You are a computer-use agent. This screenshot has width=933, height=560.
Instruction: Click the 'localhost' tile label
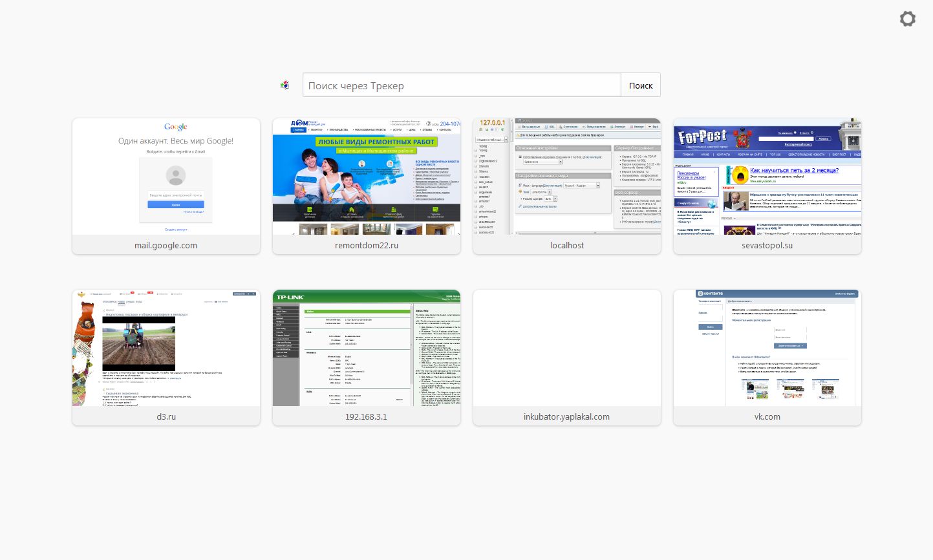pyautogui.click(x=567, y=245)
